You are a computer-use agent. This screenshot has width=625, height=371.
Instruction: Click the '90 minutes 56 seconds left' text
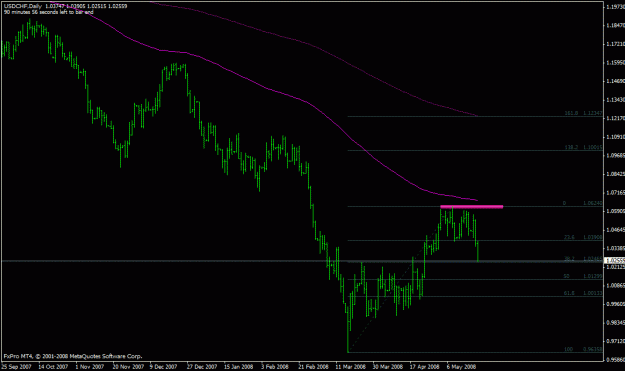coord(48,12)
